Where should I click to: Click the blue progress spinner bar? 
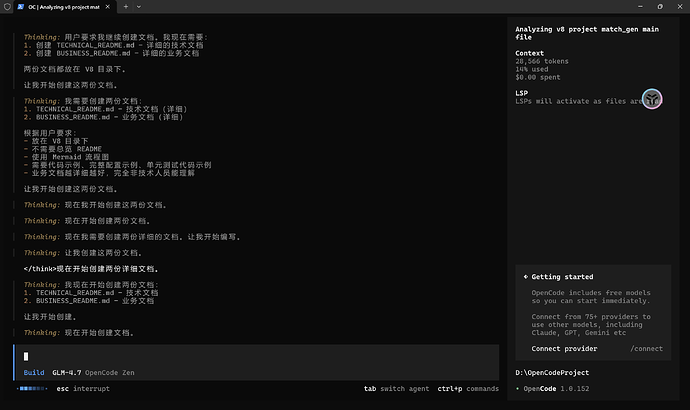32,389
